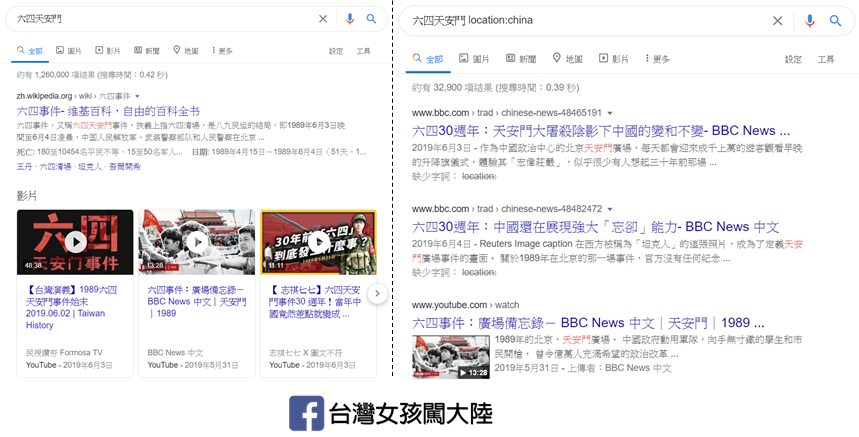Clear the "六四天安門 location:china" search box
This screenshot has width=859, height=437.
pyautogui.click(x=777, y=20)
